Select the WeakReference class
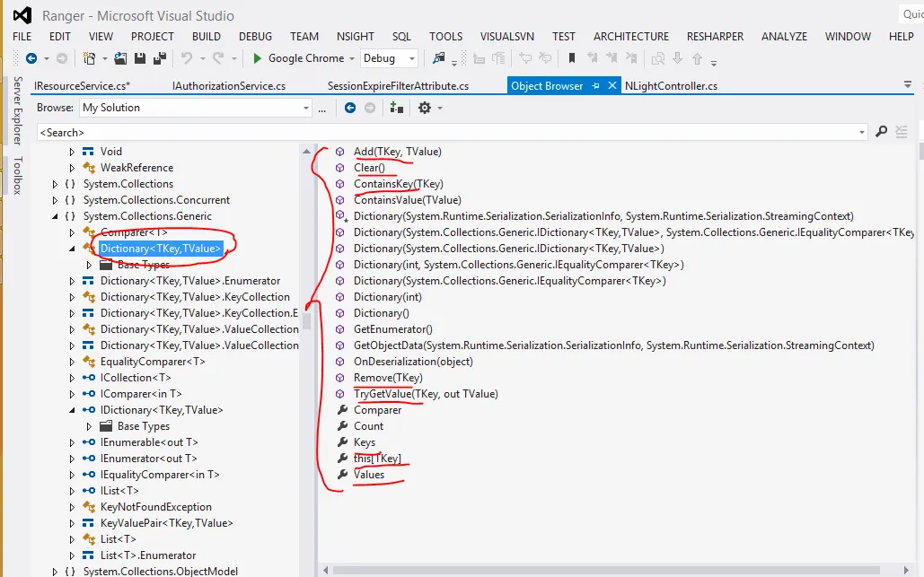Viewport: 924px width, 577px height. pos(136,168)
